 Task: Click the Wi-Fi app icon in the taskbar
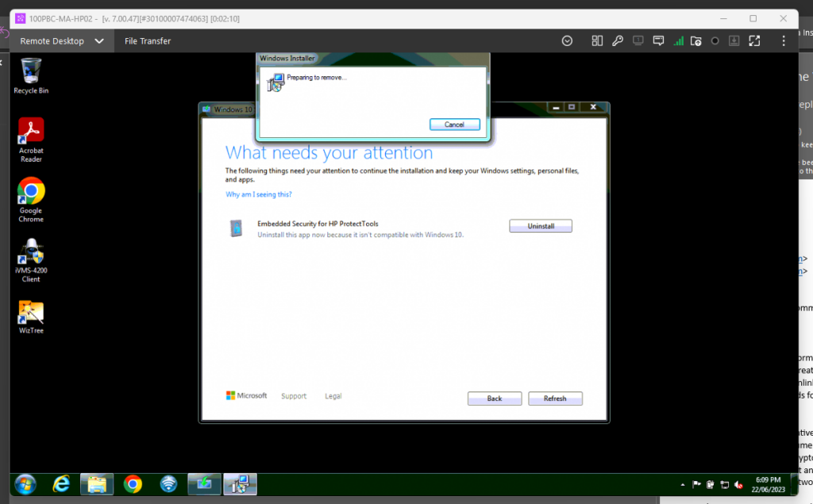(x=168, y=484)
